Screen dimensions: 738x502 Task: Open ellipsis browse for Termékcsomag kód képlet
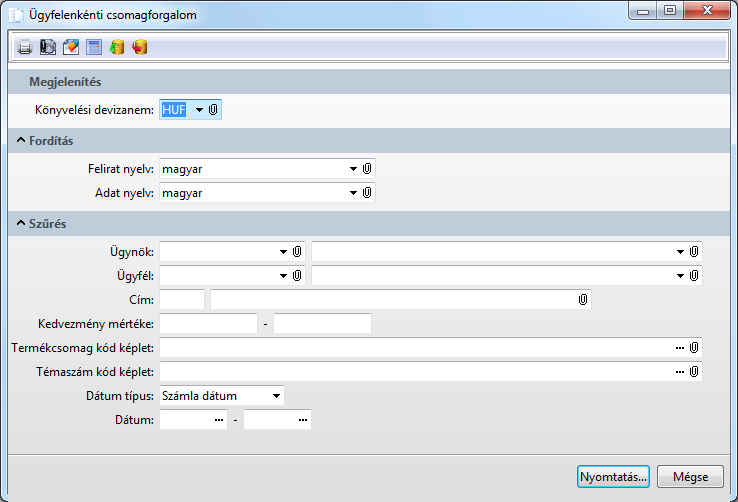tap(680, 348)
